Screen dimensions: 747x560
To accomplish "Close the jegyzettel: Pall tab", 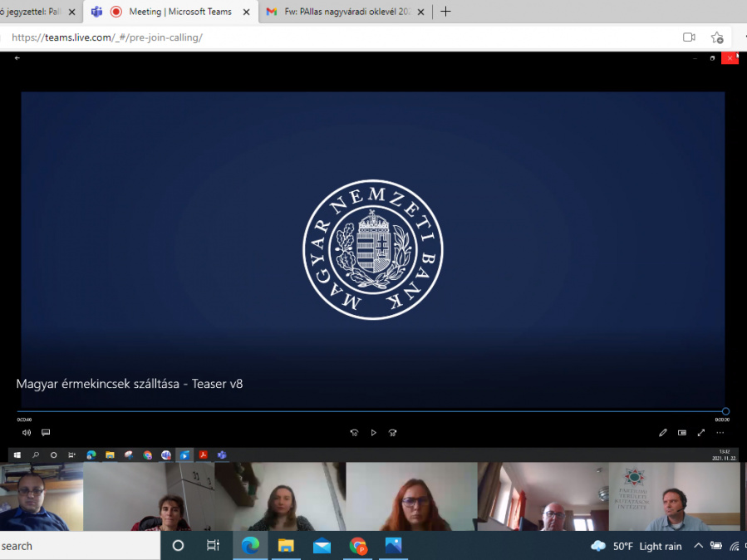I will coord(72,12).
